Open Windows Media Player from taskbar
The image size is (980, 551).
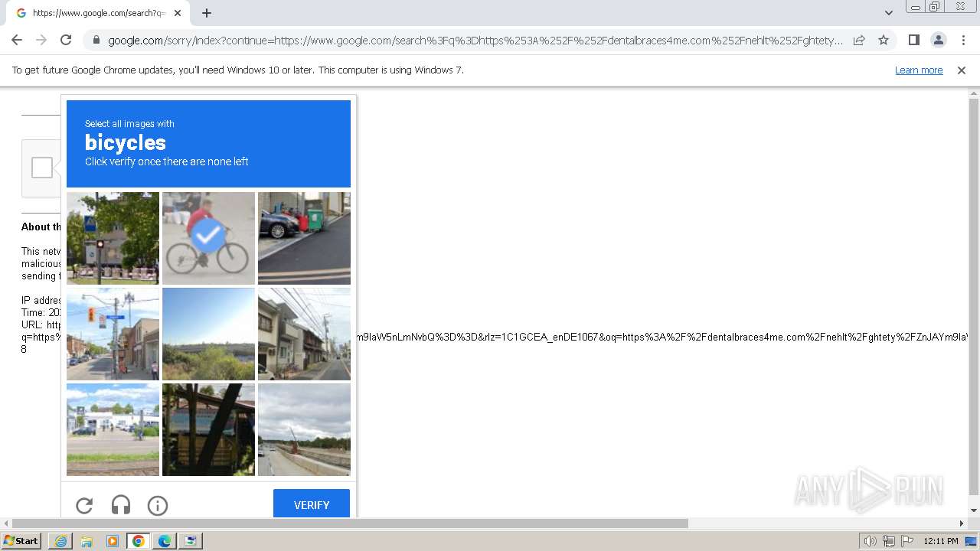point(113,541)
